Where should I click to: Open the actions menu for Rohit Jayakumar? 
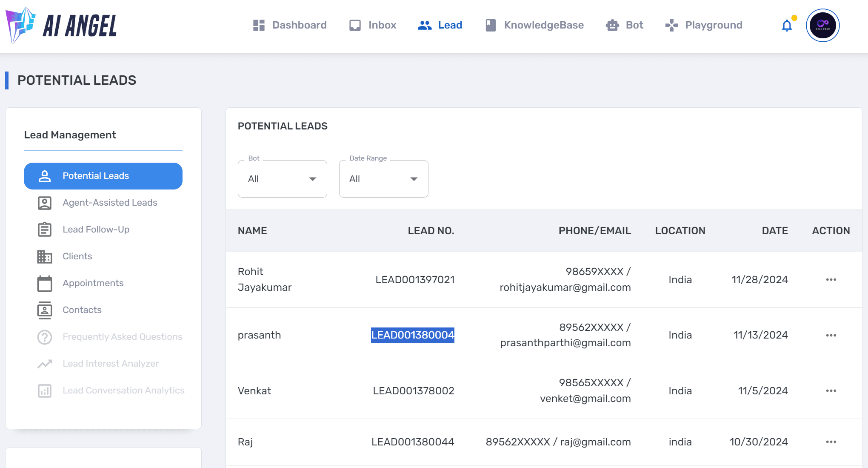831,279
